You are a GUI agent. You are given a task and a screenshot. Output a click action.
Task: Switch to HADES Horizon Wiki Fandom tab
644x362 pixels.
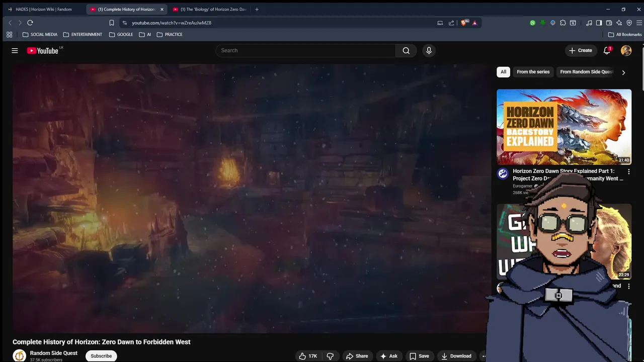tap(43, 9)
